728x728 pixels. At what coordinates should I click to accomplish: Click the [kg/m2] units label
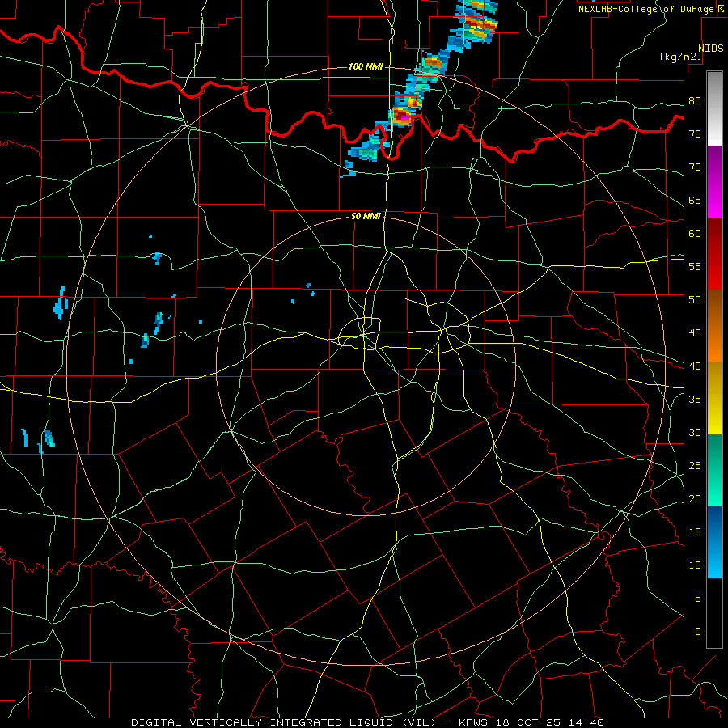(x=680, y=57)
